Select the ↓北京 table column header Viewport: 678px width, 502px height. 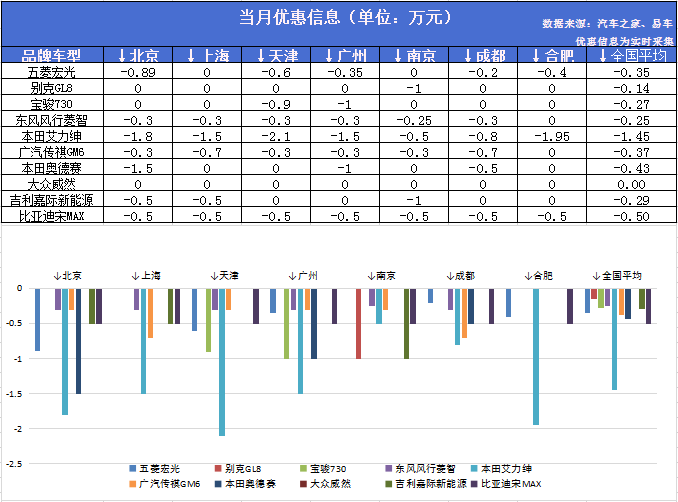click(x=138, y=55)
